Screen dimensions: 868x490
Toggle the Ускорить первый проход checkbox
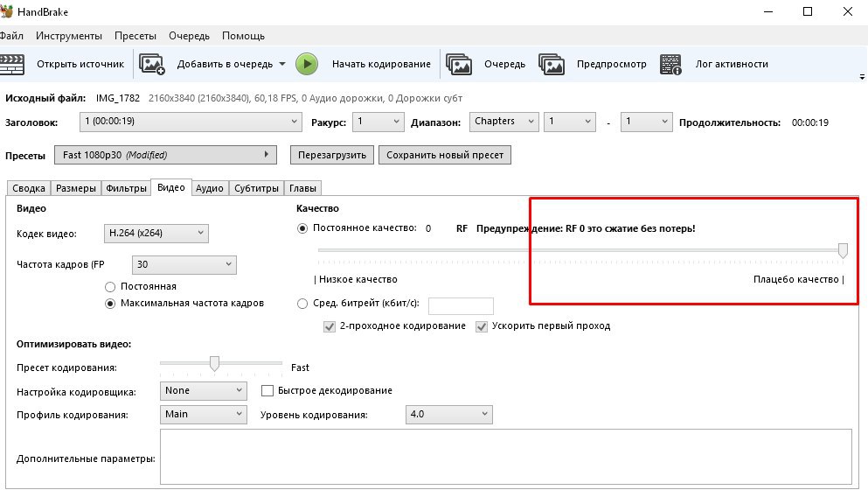tap(482, 326)
